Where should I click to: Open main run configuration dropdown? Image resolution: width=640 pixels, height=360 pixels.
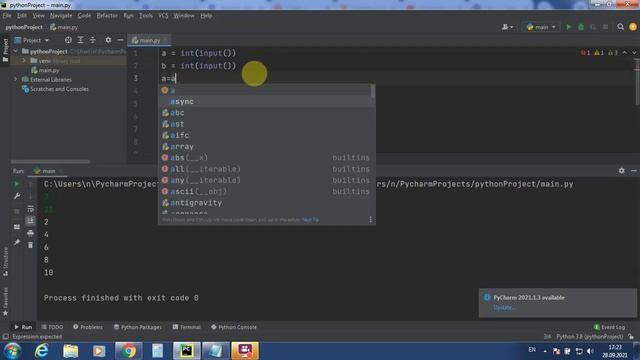click(541, 27)
